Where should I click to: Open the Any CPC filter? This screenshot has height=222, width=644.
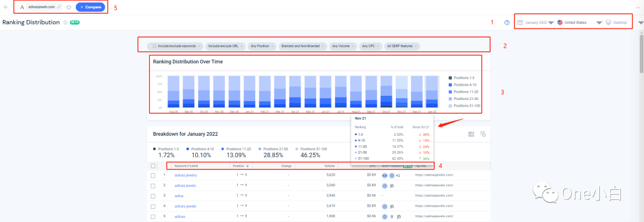point(371,46)
